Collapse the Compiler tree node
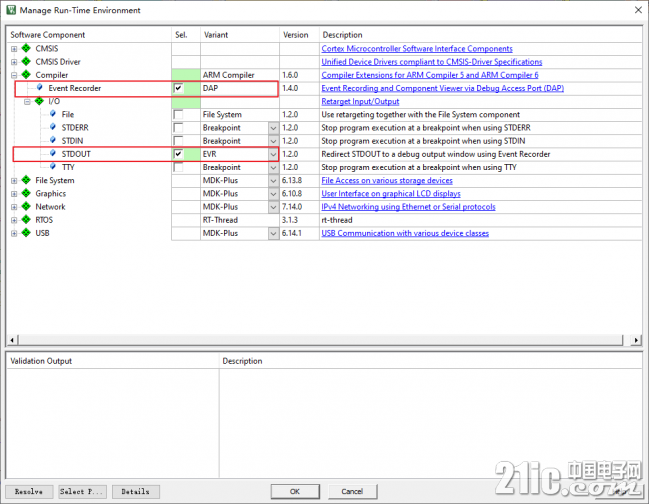The image size is (649, 504). (x=14, y=75)
